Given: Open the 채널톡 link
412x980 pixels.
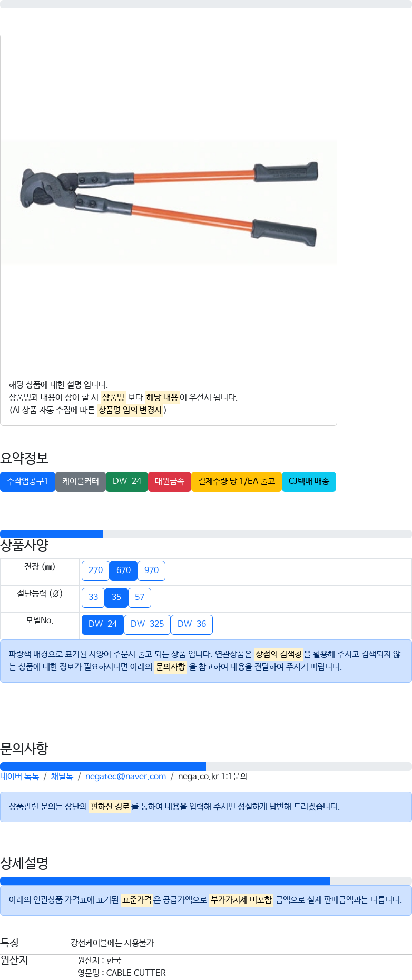Looking at the screenshot, I should click(62, 776).
